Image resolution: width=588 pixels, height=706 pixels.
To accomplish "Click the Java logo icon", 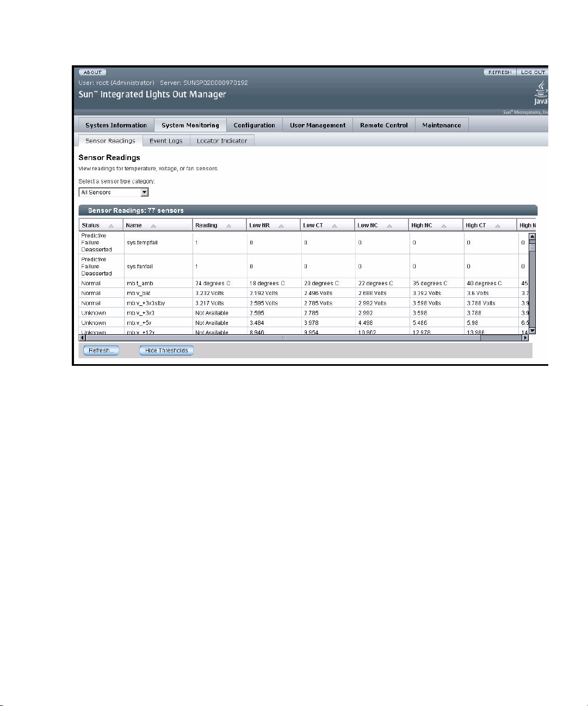I will (x=541, y=93).
